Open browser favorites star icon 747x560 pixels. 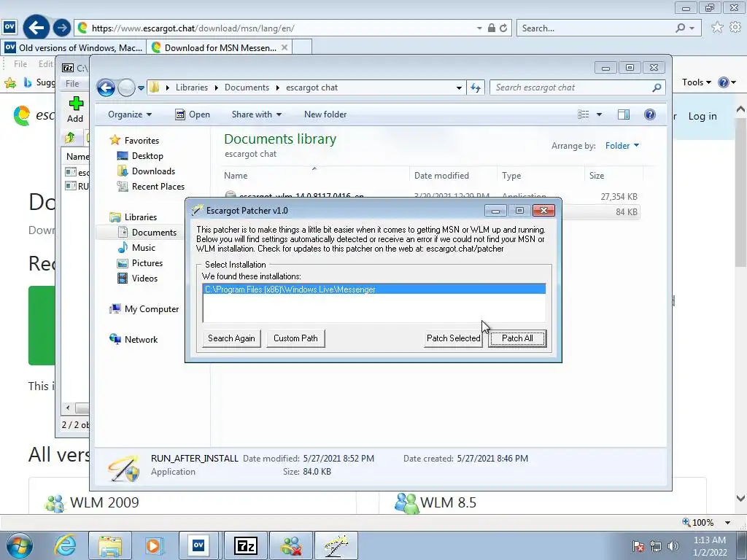coord(717,28)
